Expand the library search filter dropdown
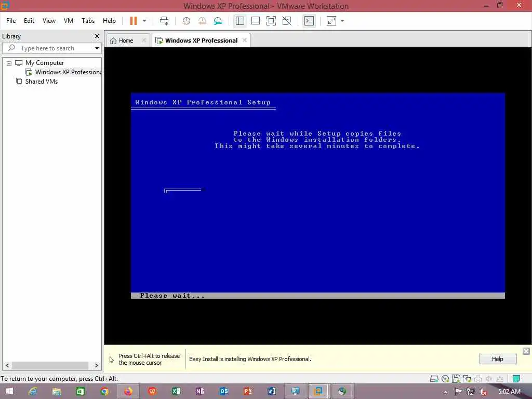 click(97, 48)
